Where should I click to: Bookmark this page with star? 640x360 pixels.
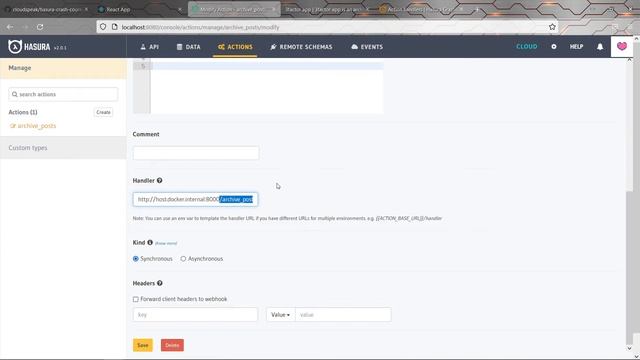point(552,27)
